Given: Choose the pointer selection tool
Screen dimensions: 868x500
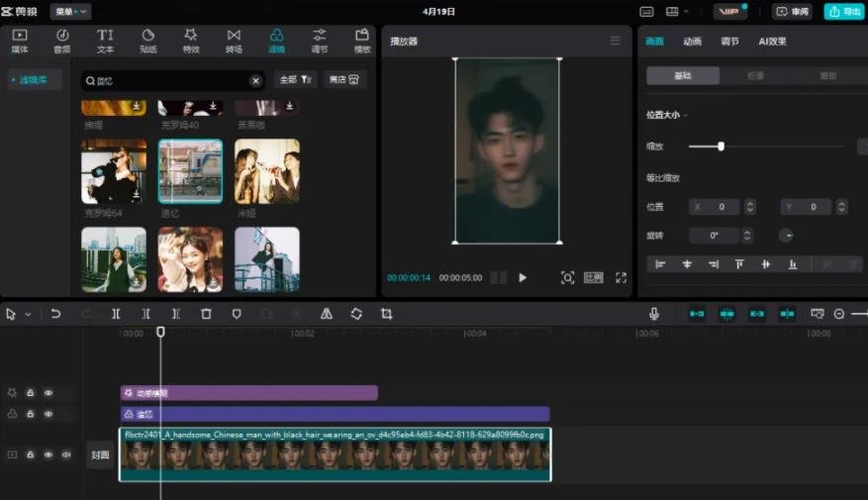Looking at the screenshot, I should (11, 314).
